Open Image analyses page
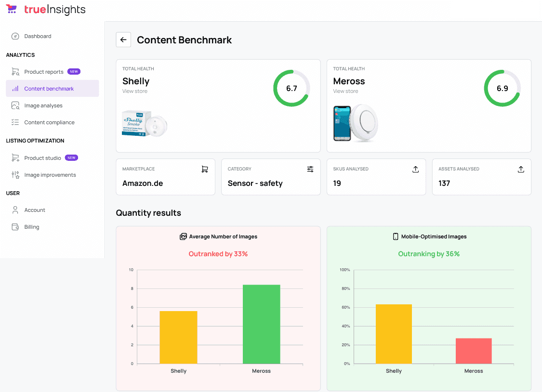 (x=53, y=105)
